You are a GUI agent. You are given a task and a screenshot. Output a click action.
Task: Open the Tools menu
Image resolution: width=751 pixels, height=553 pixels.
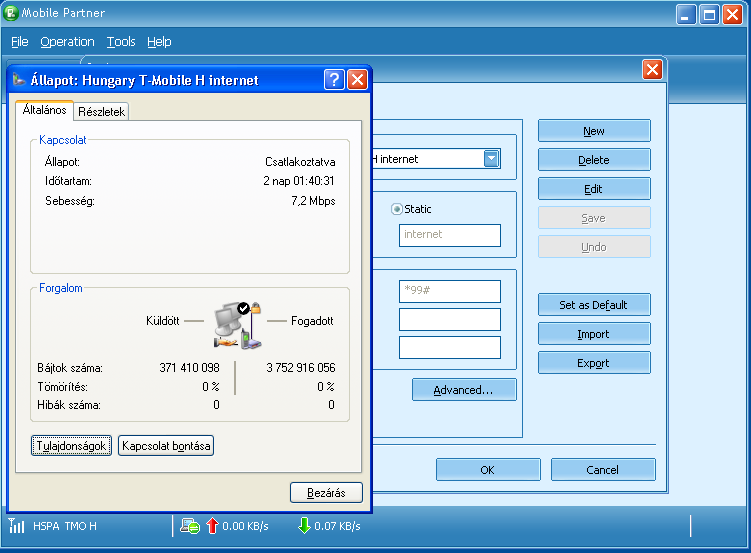click(x=121, y=42)
